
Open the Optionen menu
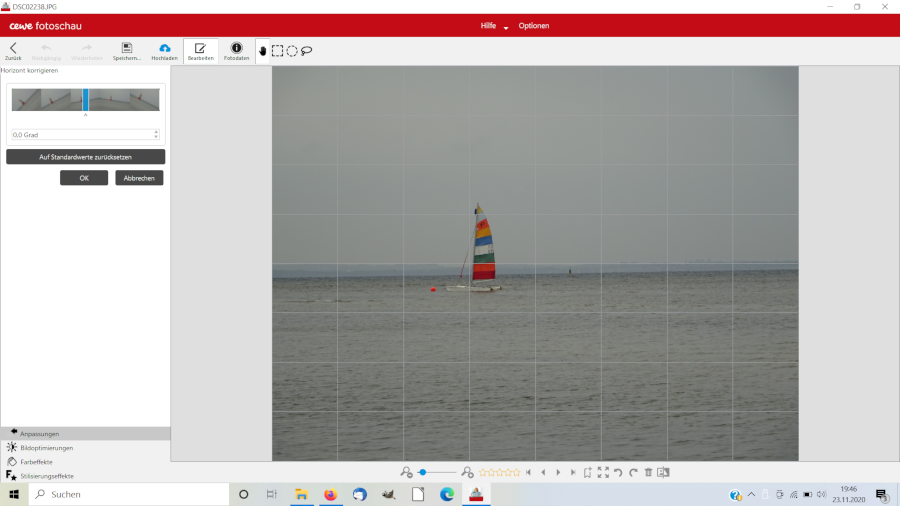tap(533, 25)
